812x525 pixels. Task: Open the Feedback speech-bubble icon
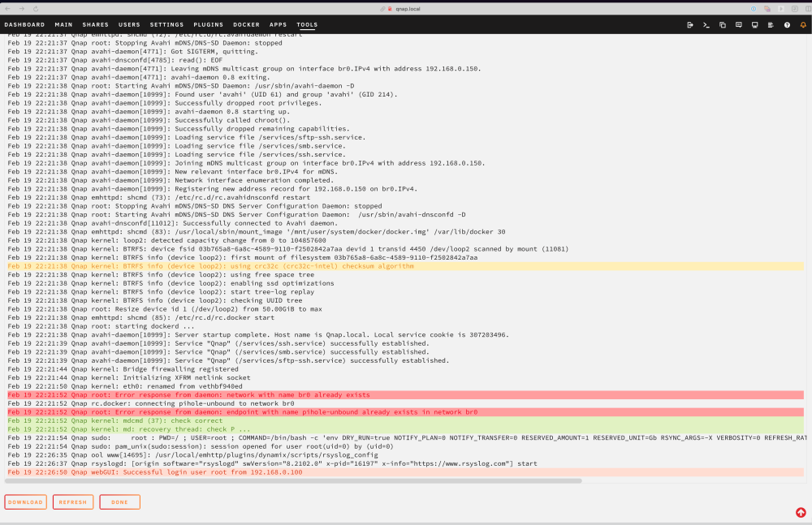(738, 25)
